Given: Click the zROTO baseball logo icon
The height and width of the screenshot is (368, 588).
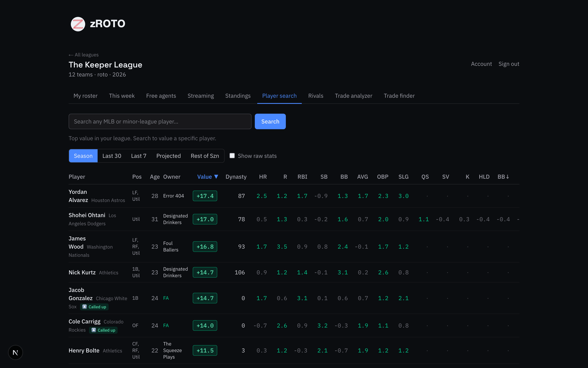Looking at the screenshot, I should click(78, 24).
